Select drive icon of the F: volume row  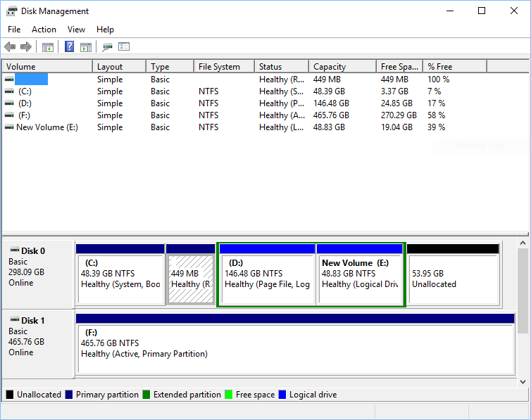pos(9,115)
